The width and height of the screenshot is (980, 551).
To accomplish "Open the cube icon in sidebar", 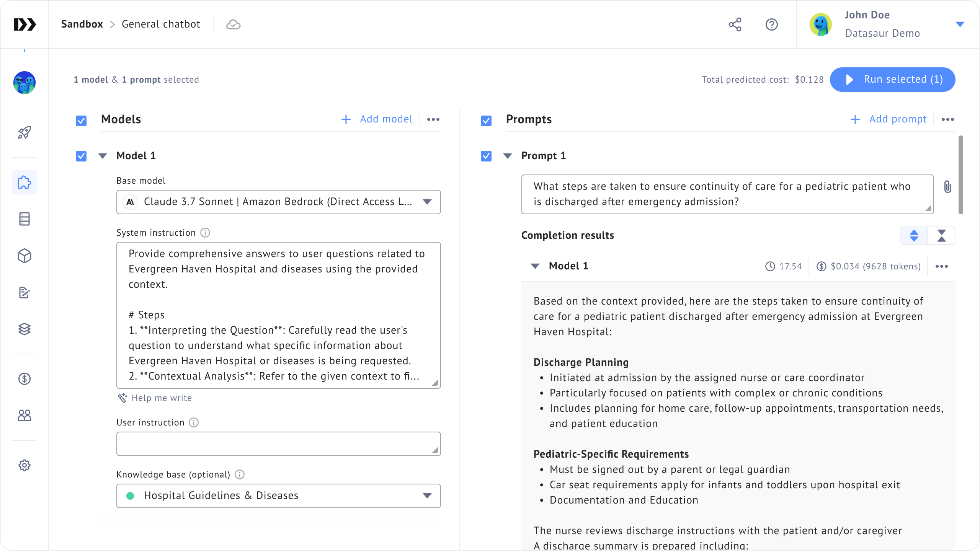I will click(x=24, y=256).
